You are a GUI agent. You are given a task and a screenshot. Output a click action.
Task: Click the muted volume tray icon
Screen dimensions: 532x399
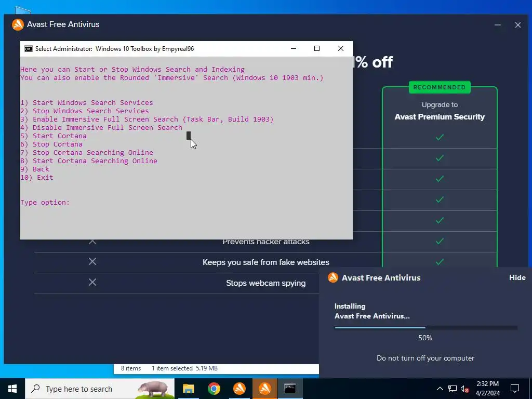[464, 389]
